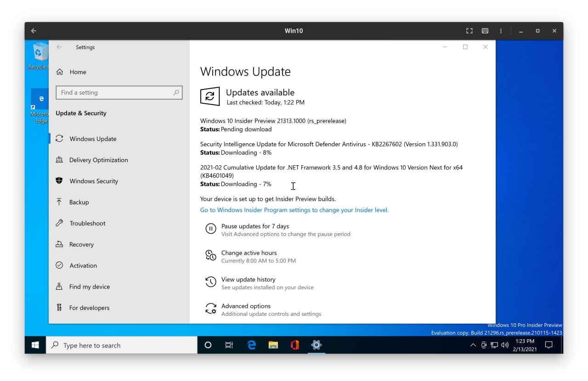Click the Show desktop strip at taskbar end
The height and width of the screenshot is (381, 588).
pyautogui.click(x=561, y=345)
